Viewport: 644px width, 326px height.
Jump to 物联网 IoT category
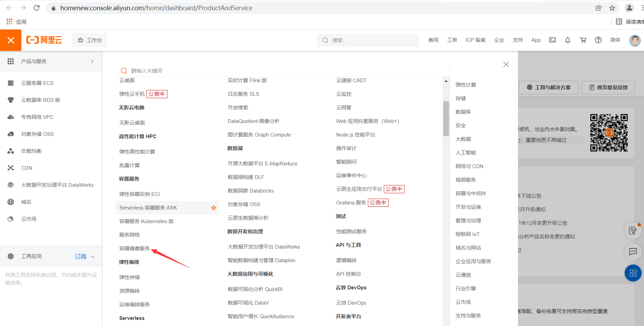point(467,234)
